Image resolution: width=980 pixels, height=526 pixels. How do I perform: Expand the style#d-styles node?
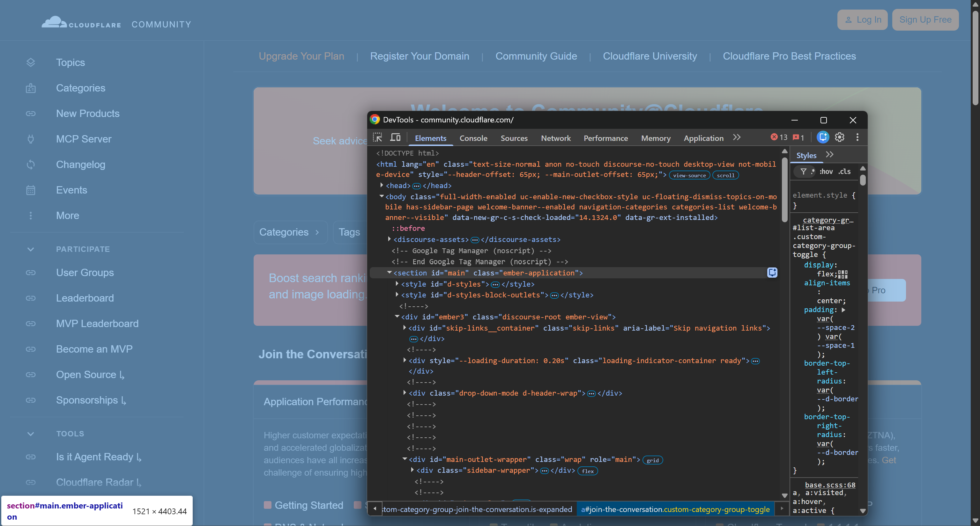[x=397, y=283]
